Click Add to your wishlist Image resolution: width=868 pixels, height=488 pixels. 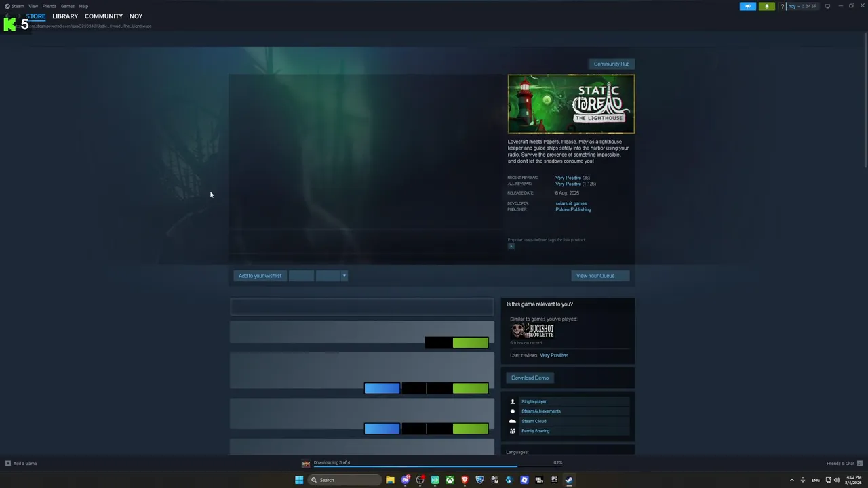click(260, 276)
